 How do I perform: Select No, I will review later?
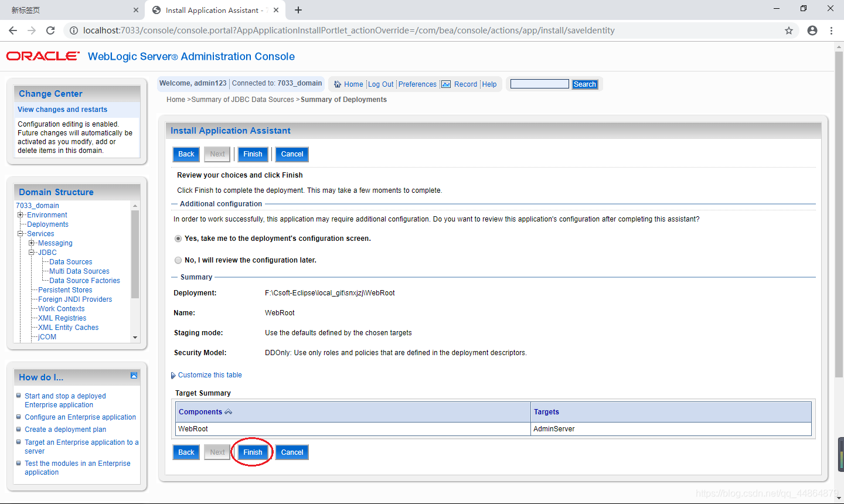point(178,260)
